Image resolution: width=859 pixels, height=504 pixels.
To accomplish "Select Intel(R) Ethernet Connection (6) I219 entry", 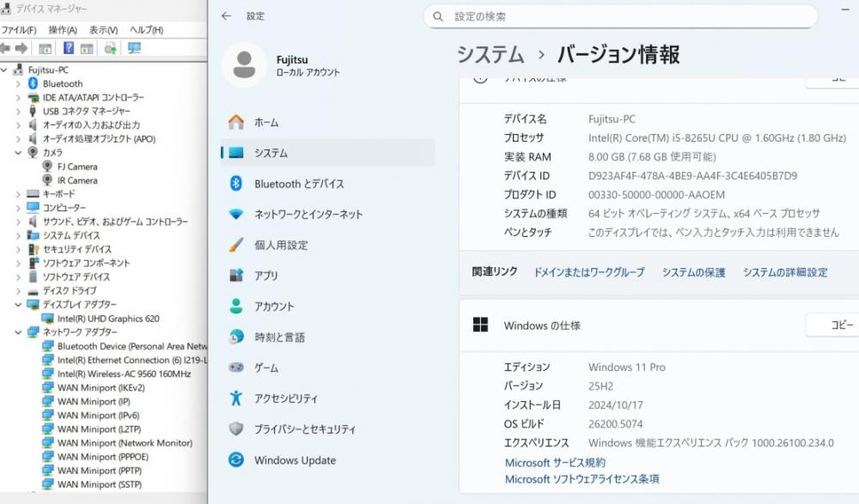I will pyautogui.click(x=132, y=360).
